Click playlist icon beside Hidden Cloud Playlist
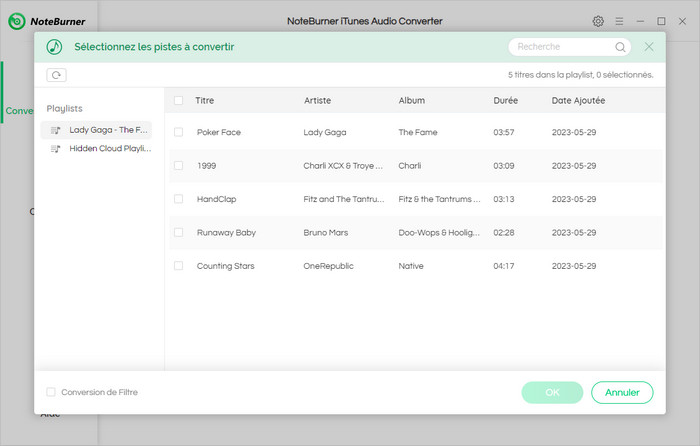 pos(55,149)
